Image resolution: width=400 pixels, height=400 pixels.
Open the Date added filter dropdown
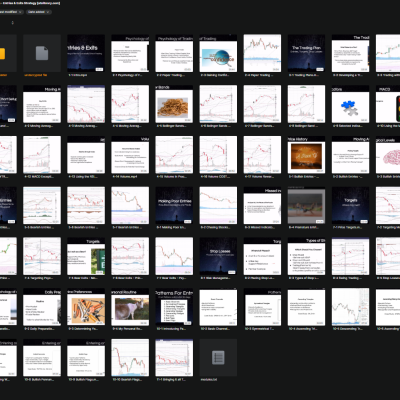(39, 12)
